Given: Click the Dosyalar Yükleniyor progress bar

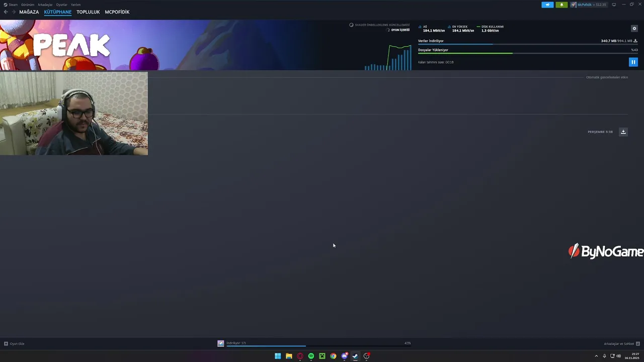Looking at the screenshot, I should [528, 53].
